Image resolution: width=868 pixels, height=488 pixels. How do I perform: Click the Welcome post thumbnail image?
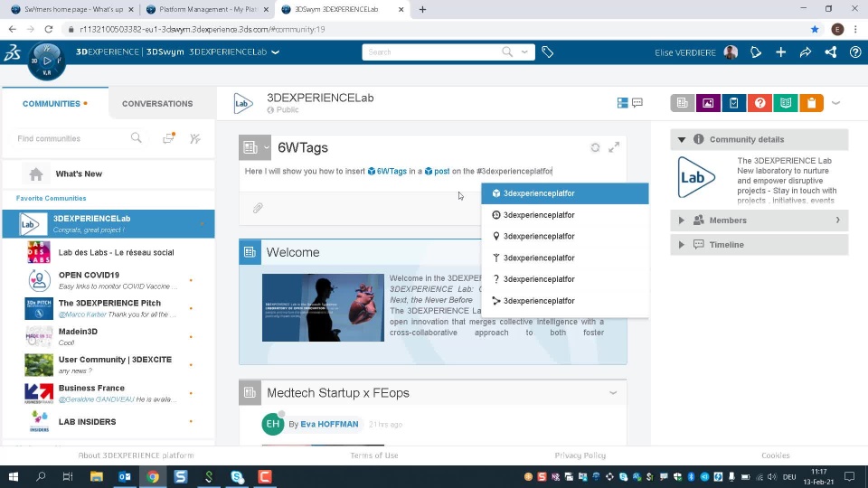tap(323, 307)
